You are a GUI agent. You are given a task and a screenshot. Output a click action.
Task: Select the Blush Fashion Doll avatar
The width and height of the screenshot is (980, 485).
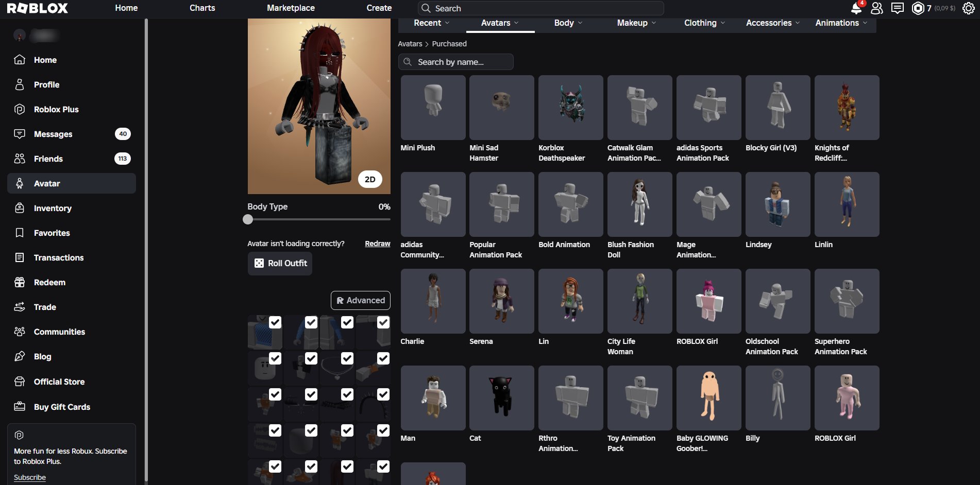(640, 204)
